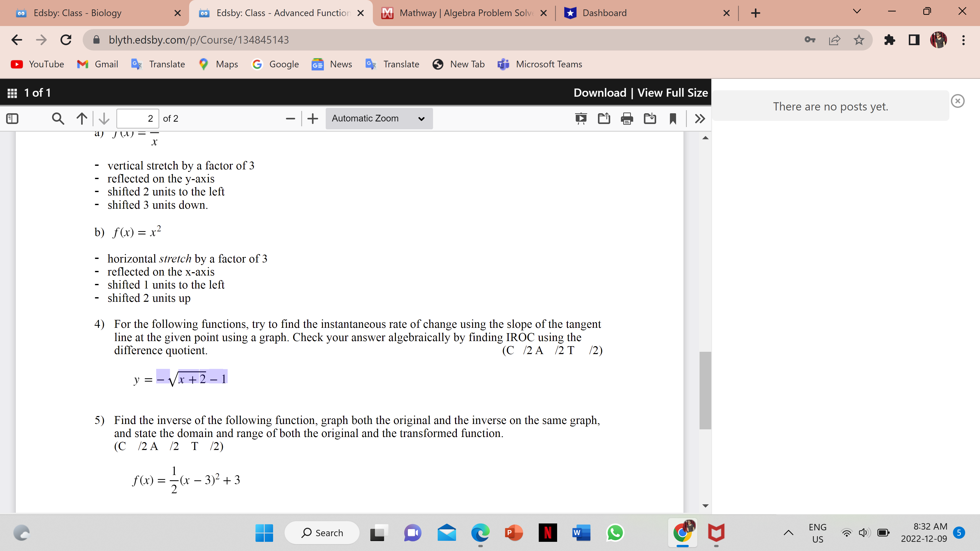Save the PDF with the download folder icon
Screen dimensions: 980x551
(650, 118)
